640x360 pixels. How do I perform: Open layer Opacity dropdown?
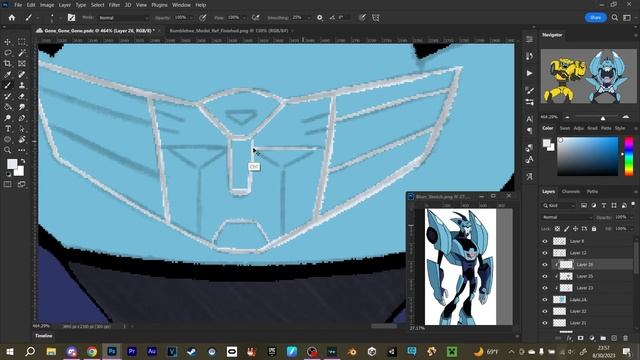tap(630, 217)
